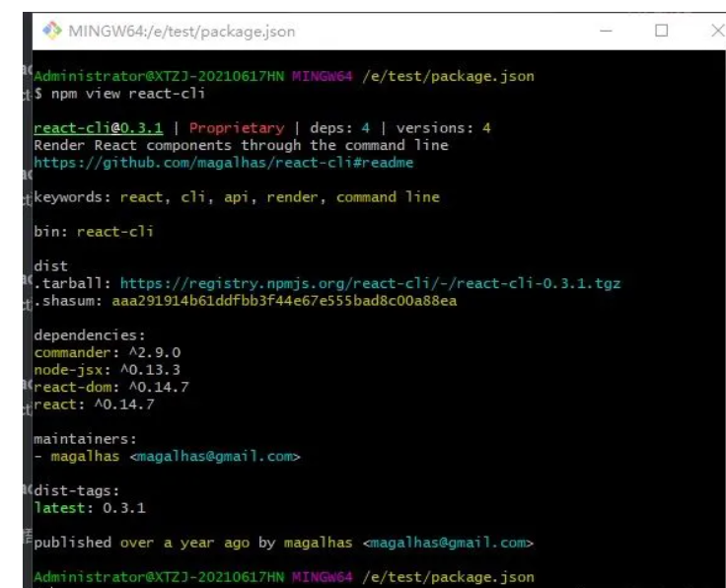
Task: Click the 'dist' section heading
Action: (51, 266)
